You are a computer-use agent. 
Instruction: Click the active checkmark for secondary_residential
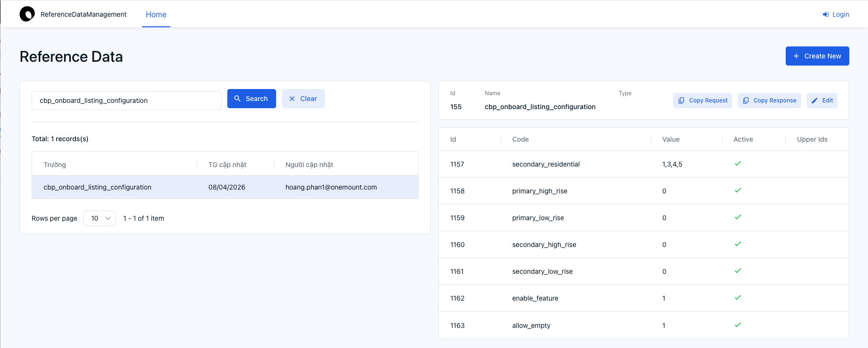coord(738,164)
